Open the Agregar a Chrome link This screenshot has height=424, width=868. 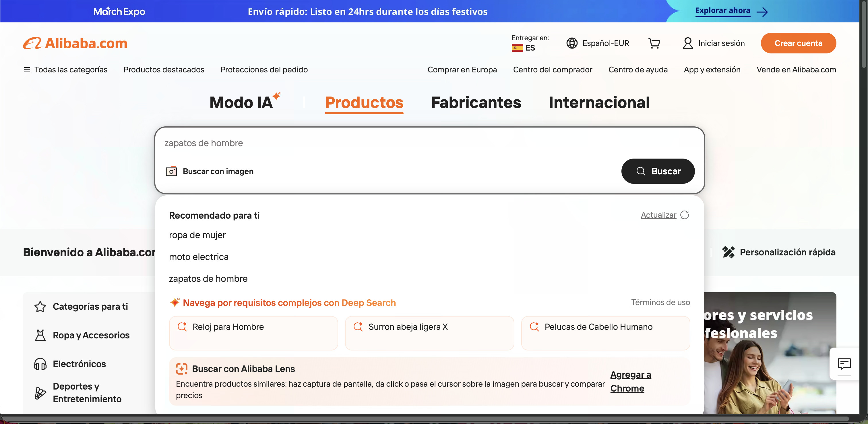pos(630,381)
